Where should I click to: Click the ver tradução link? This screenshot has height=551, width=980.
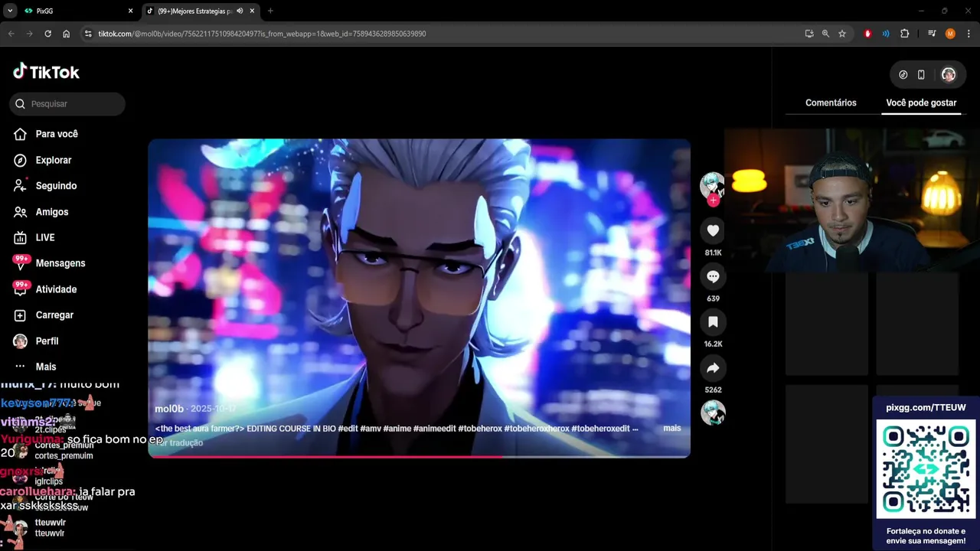[x=179, y=443]
